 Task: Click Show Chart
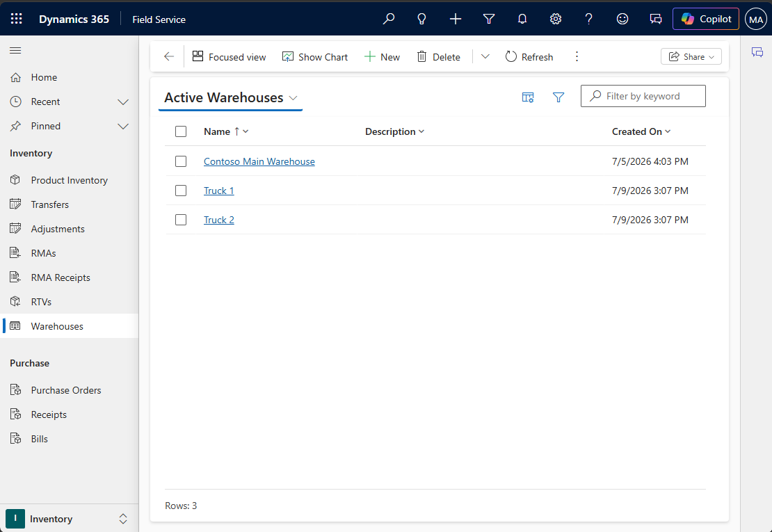point(314,56)
